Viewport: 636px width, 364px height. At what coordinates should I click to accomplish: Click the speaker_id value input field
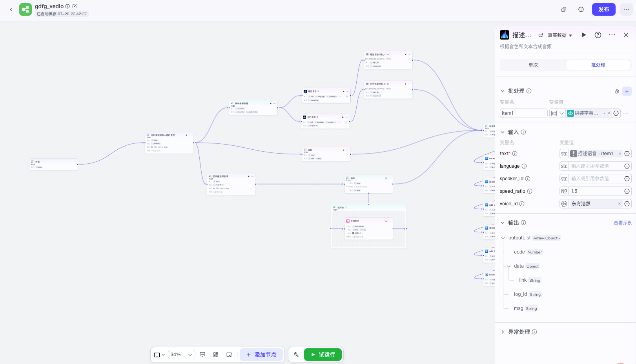click(x=596, y=179)
